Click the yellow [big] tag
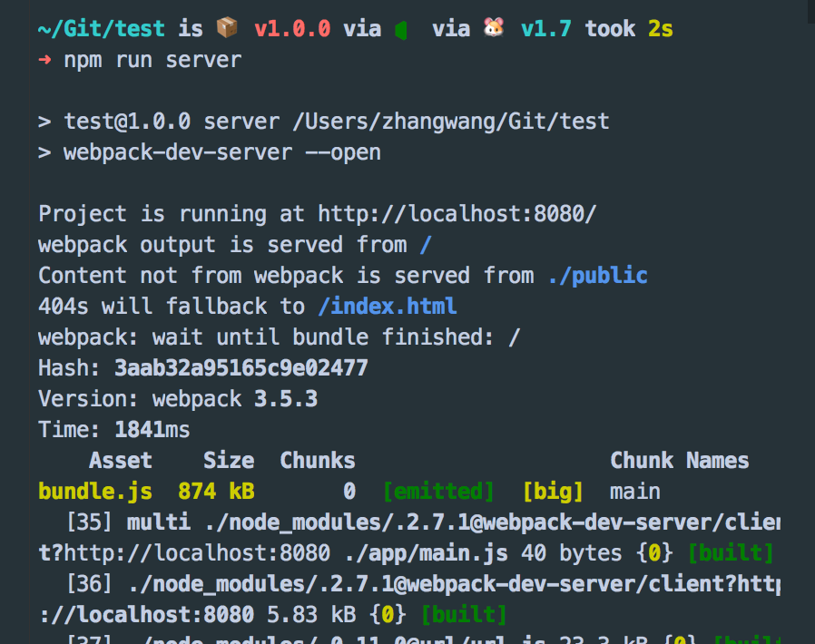Image resolution: width=815 pixels, height=644 pixels. 553,492
